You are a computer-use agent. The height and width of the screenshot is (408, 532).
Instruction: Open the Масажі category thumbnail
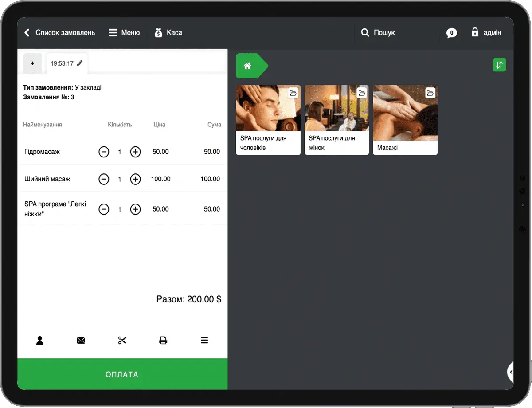pos(405,120)
